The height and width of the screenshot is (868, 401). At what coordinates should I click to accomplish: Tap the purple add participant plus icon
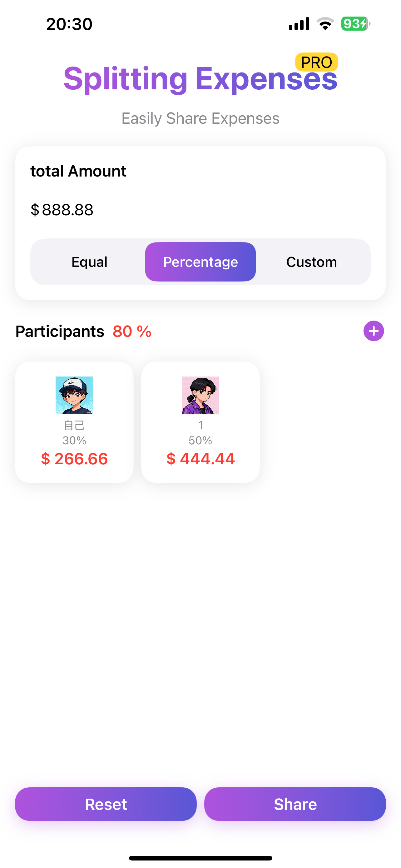[x=374, y=331]
